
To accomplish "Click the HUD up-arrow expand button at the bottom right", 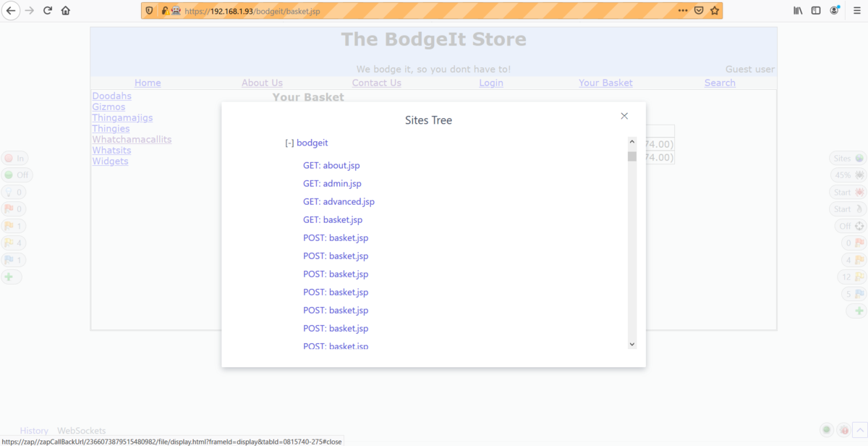I will click(x=859, y=430).
